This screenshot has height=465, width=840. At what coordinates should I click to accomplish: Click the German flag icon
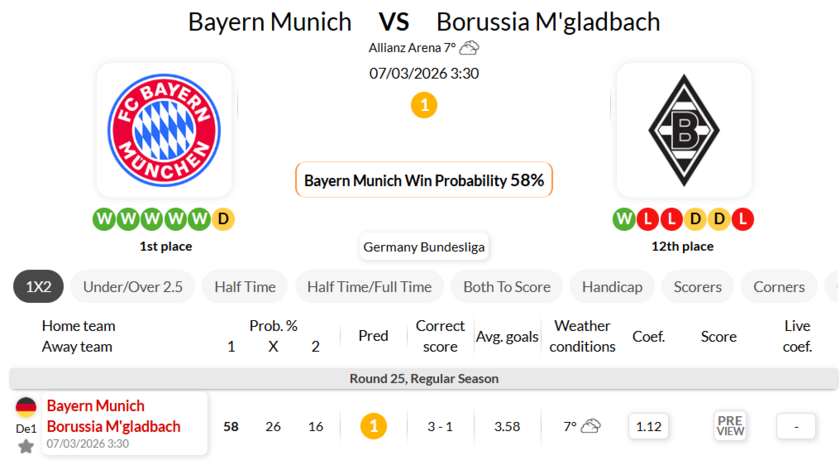click(x=26, y=407)
